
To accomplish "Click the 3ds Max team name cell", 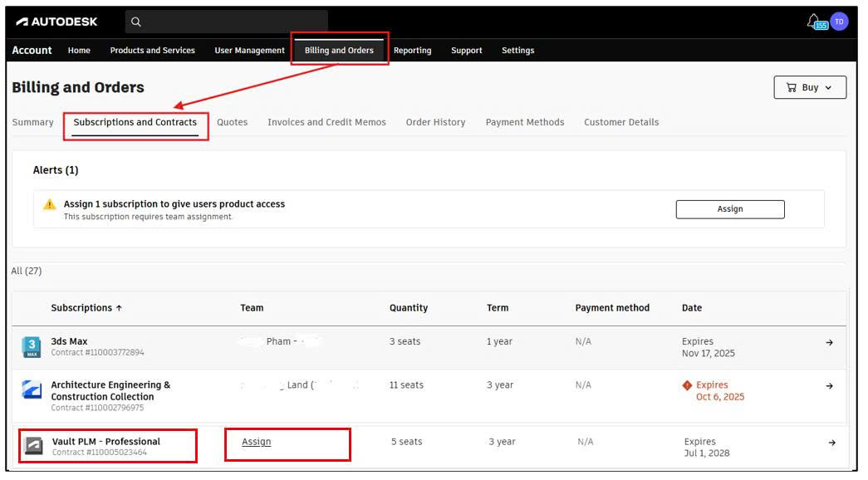I will [x=279, y=341].
